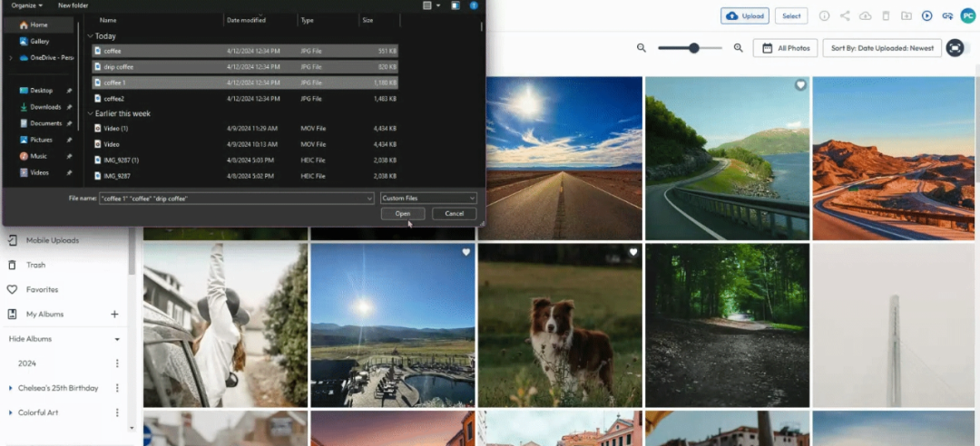The height and width of the screenshot is (446, 980).
Task: Select the coffee2 file
Action: click(x=245, y=99)
